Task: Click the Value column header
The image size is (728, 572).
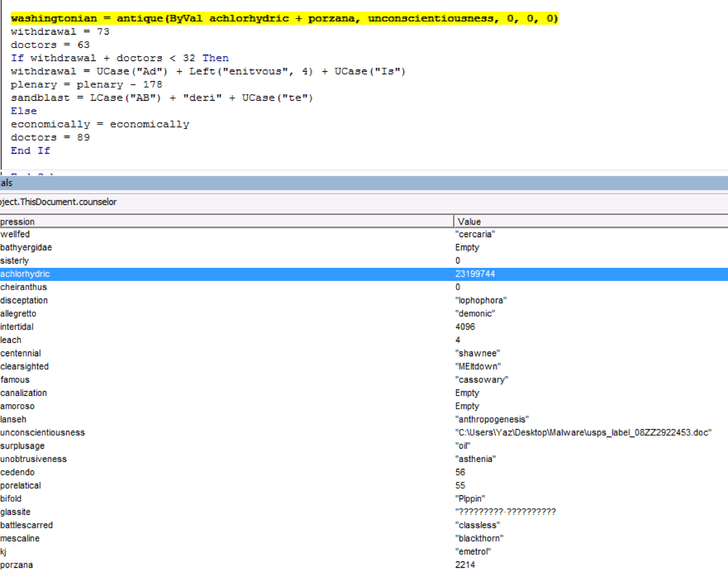Action: [591, 221]
